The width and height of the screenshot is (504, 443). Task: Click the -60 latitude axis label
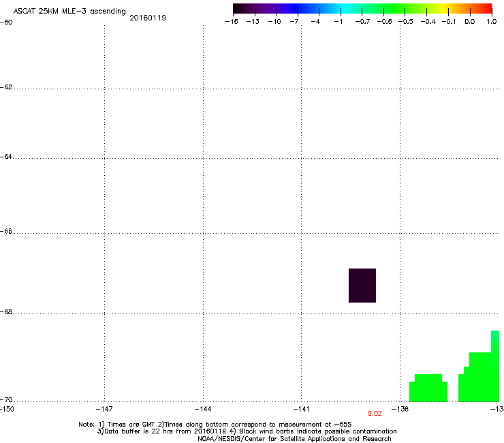coord(6,22)
